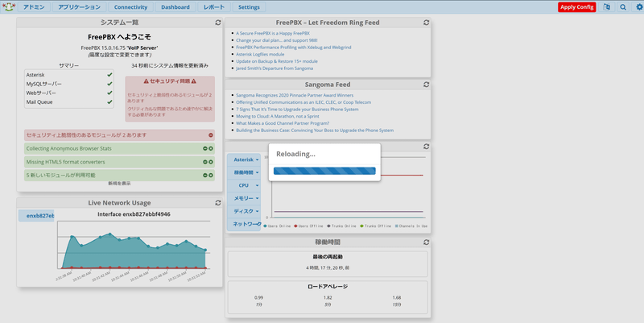Click the red Apply Config button

(x=576, y=7)
